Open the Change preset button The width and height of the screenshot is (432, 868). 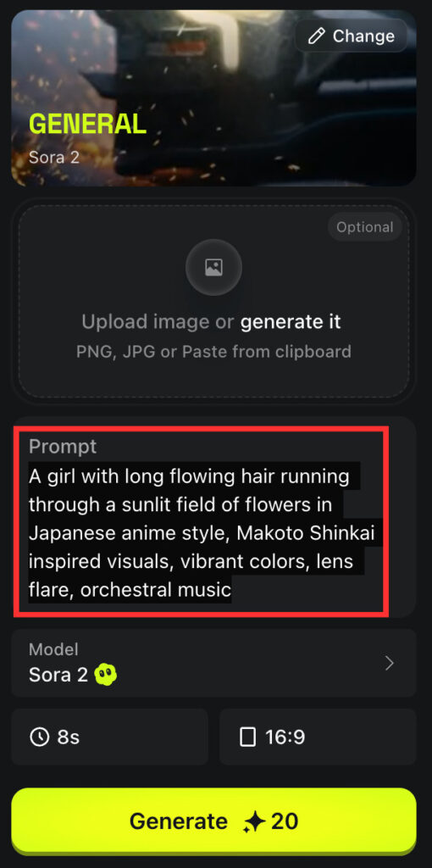pos(352,36)
